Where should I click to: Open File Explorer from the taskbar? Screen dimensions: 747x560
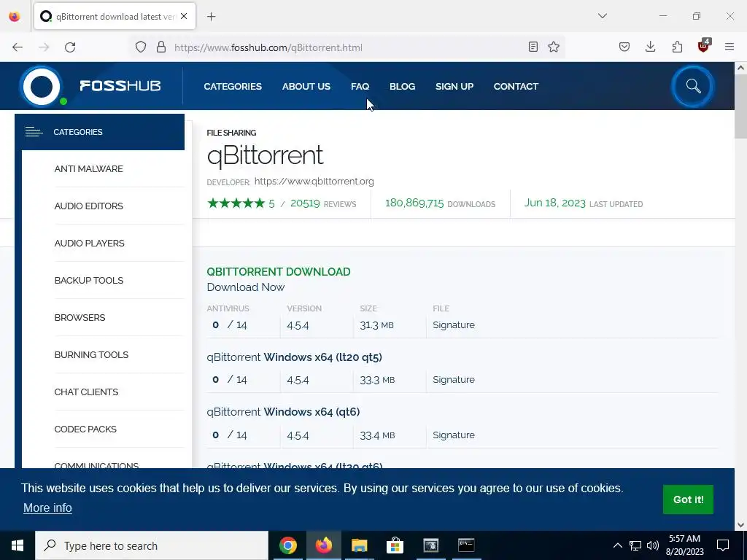point(359,545)
